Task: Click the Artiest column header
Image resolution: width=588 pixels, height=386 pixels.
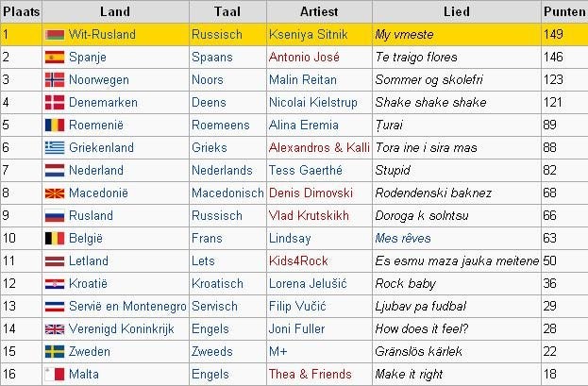Action: pos(319,11)
